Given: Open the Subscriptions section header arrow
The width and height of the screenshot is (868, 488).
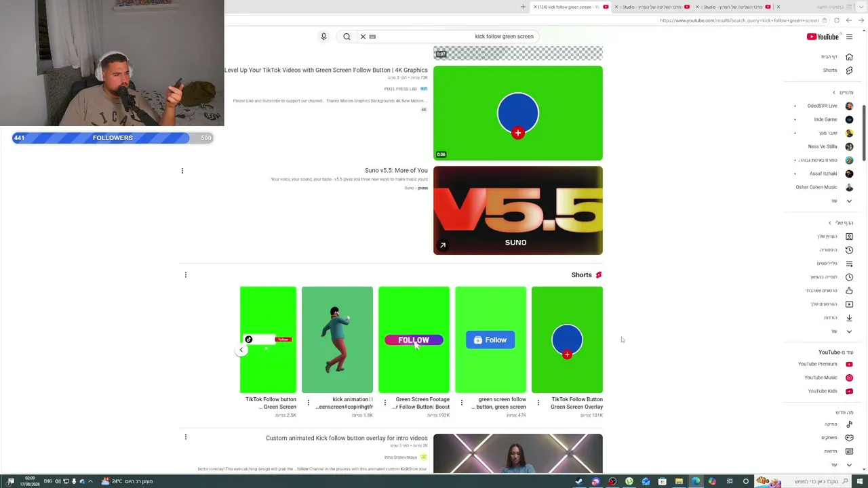Looking at the screenshot, I should [x=834, y=92].
